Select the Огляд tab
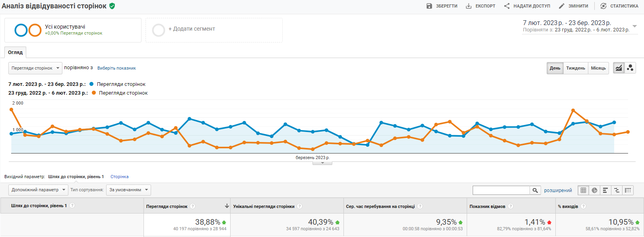 coord(15,52)
